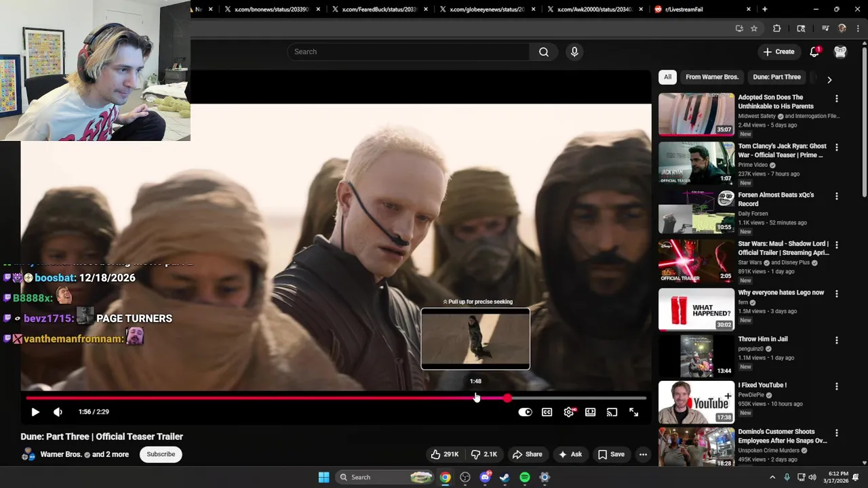
Task: Open the Star Wars: Maul video title
Action: 783,248
